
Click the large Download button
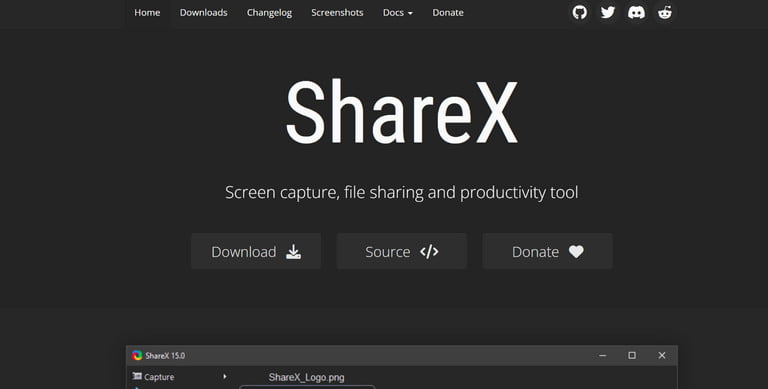(256, 251)
